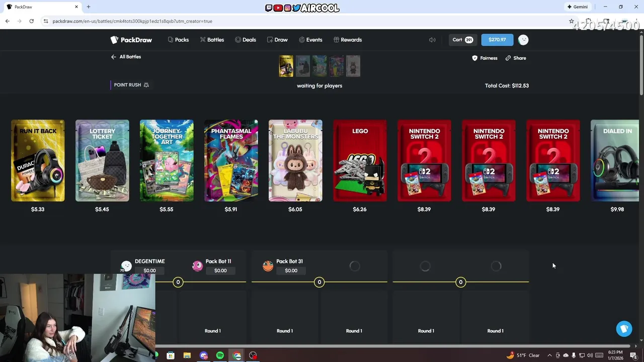Open Gemini in Chrome

[578, 7]
